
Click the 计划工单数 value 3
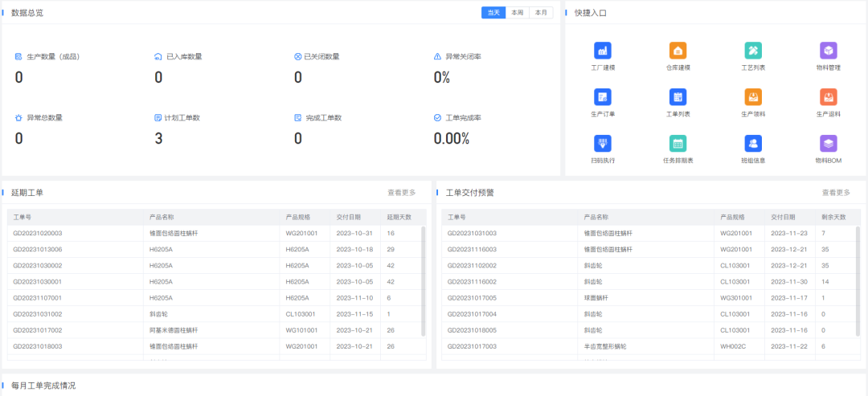coord(158,138)
